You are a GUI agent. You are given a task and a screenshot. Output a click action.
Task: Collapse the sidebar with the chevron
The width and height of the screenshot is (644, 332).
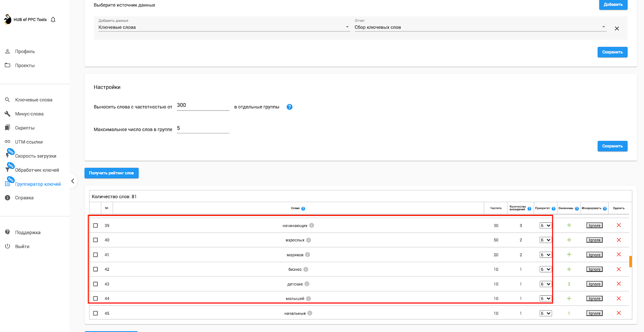pos(73,181)
